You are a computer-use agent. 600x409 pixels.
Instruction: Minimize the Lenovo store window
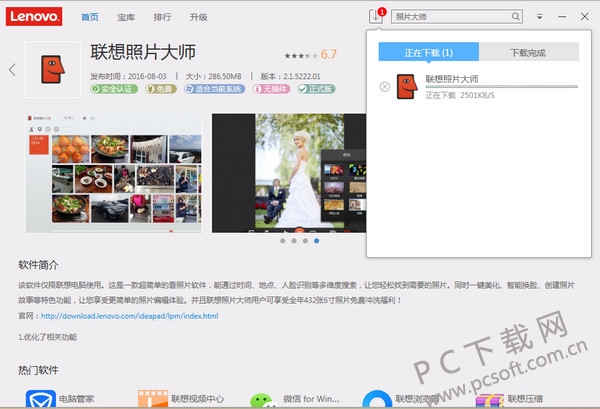[x=562, y=16]
